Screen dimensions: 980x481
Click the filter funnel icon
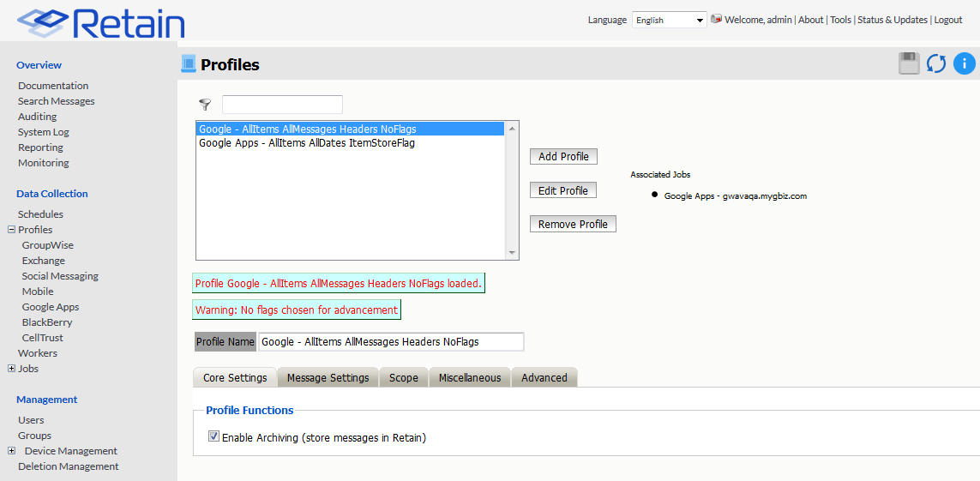205,105
